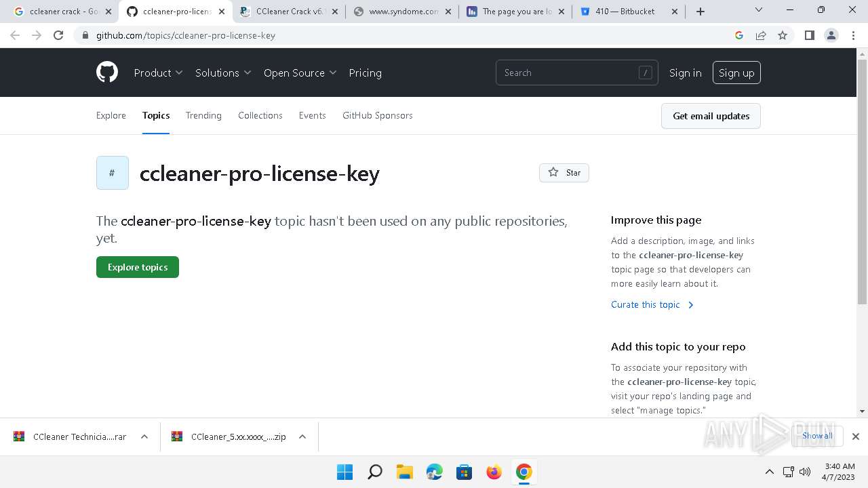Switch to Explore tab
Screen dimensions: 868x488
111,115
